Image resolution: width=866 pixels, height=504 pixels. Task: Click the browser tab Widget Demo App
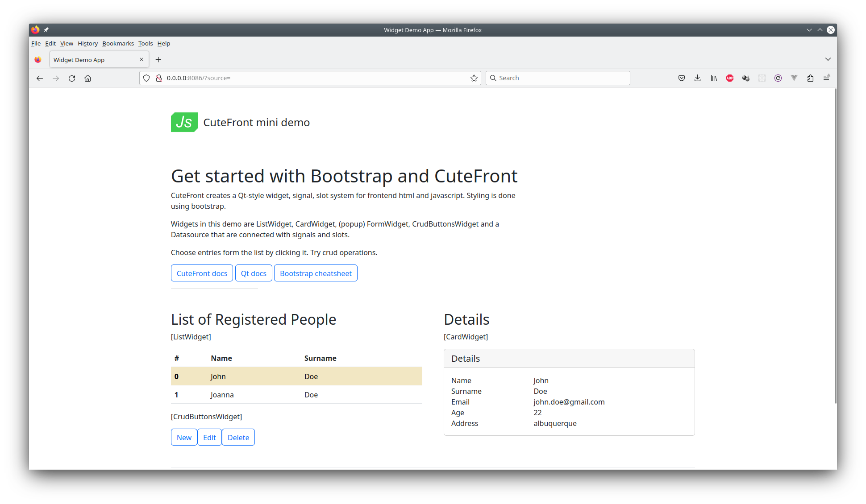pos(93,59)
